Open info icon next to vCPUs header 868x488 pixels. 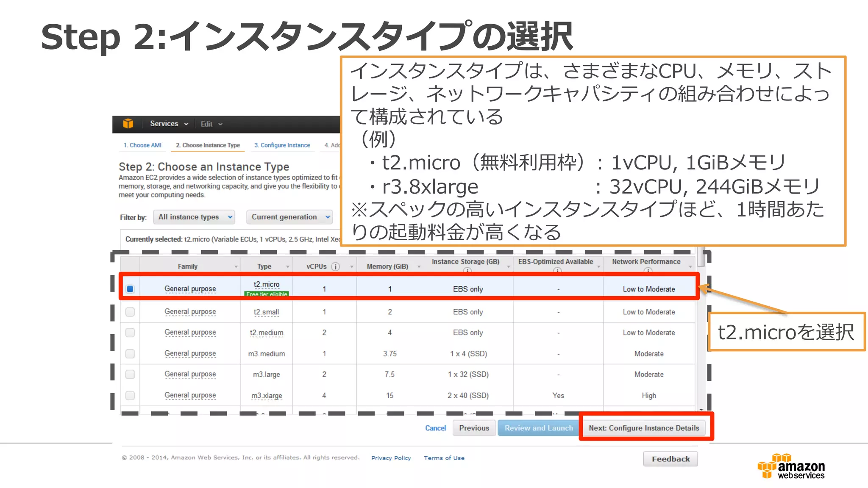(x=335, y=266)
